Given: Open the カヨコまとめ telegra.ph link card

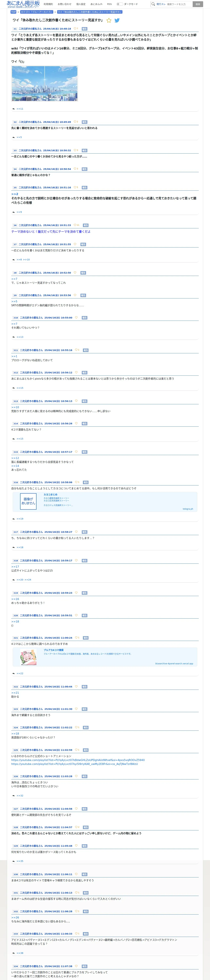Looking at the screenshot, I should (105, 501).
